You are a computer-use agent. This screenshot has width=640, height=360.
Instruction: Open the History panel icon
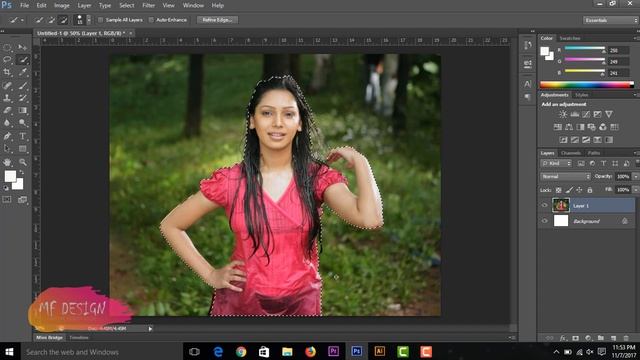click(528, 45)
